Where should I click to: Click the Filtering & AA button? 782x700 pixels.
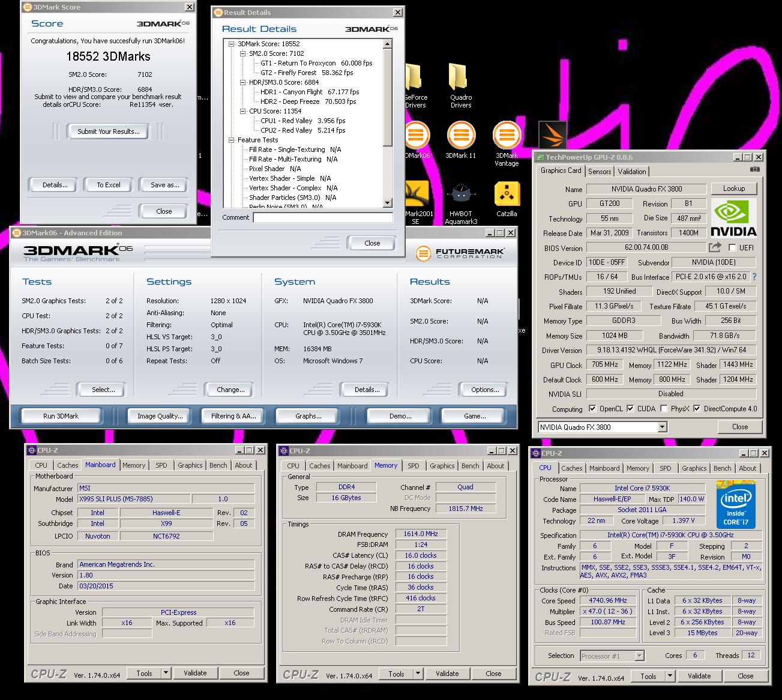pos(233,416)
